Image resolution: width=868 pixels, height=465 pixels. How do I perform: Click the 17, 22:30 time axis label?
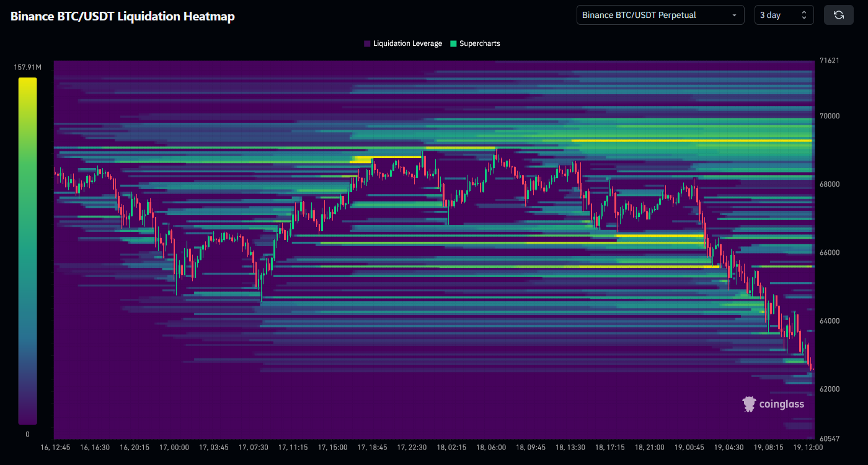[x=412, y=447]
